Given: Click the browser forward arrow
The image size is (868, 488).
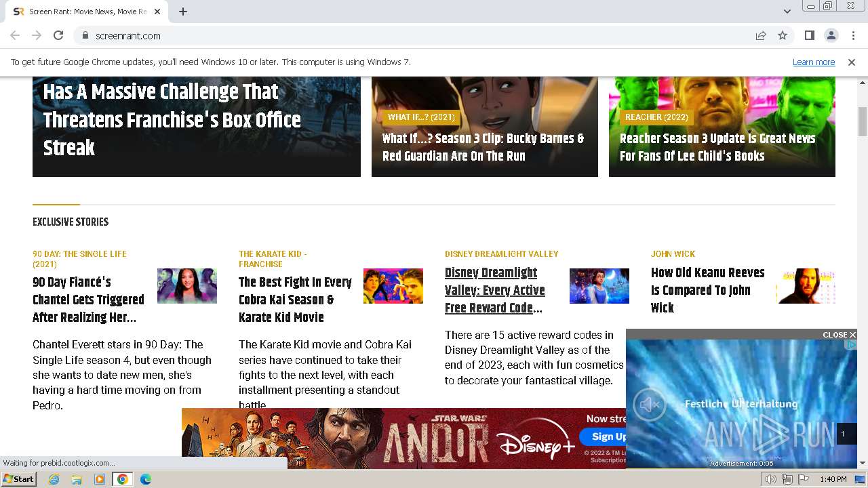Looking at the screenshot, I should click(x=37, y=35).
